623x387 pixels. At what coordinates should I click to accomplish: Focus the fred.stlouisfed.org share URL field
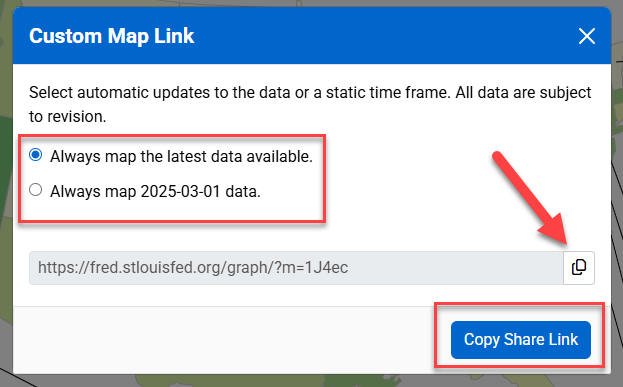(x=296, y=267)
